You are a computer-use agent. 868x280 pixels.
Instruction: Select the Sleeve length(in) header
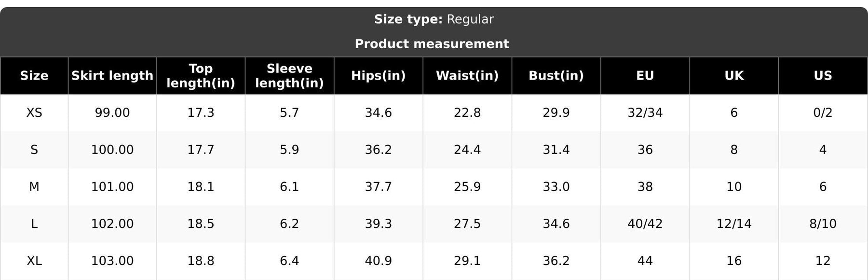[x=289, y=76]
